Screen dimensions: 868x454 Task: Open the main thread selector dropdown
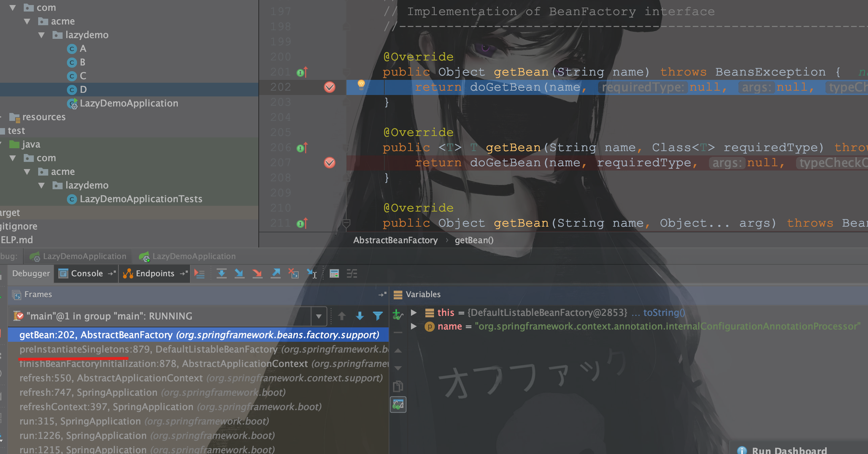click(318, 316)
